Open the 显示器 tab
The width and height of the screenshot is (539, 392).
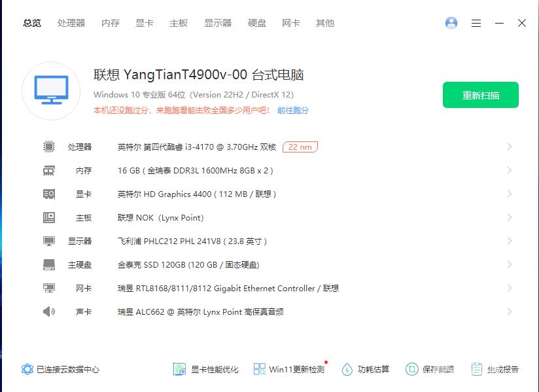click(x=218, y=23)
